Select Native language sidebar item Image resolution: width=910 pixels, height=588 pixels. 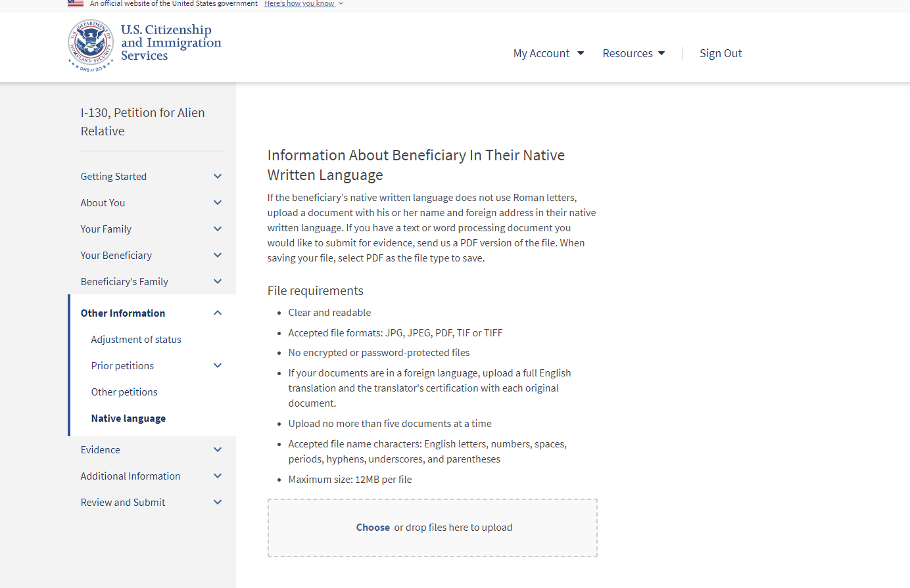point(128,418)
